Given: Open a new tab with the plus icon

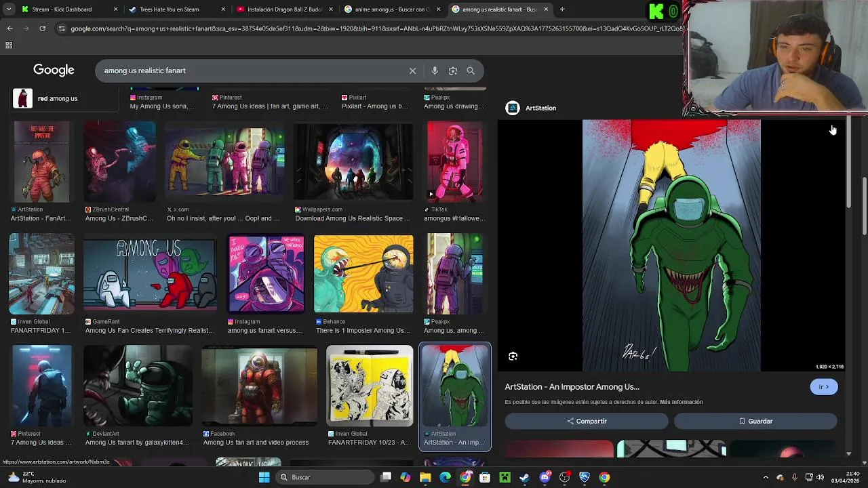Looking at the screenshot, I should tap(562, 9).
